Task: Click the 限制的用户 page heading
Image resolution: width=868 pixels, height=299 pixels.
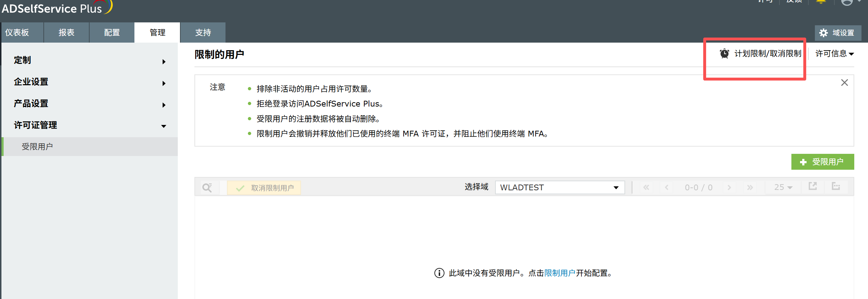Action: [x=219, y=55]
